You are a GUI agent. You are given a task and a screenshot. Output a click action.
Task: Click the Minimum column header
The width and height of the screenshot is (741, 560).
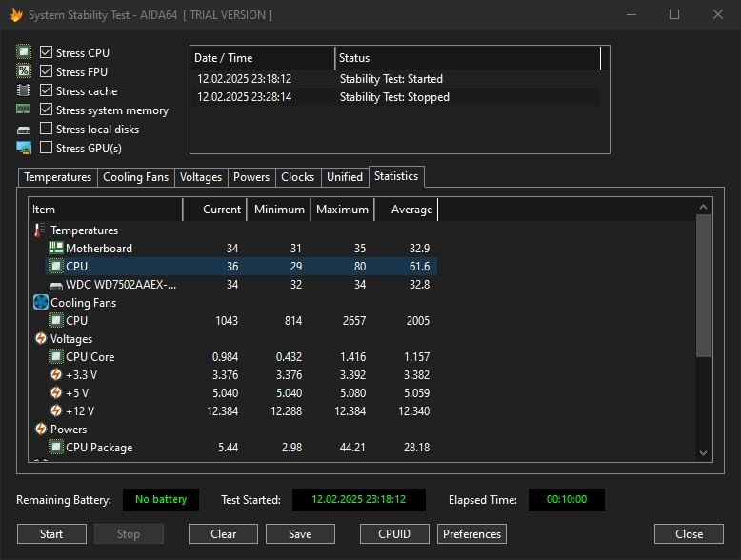[278, 210]
